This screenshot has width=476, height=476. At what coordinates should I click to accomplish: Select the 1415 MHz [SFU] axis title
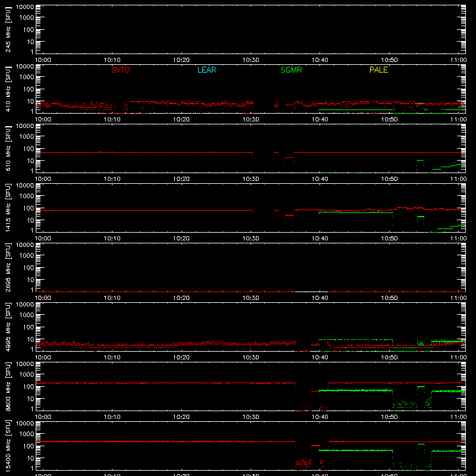pos(8,208)
